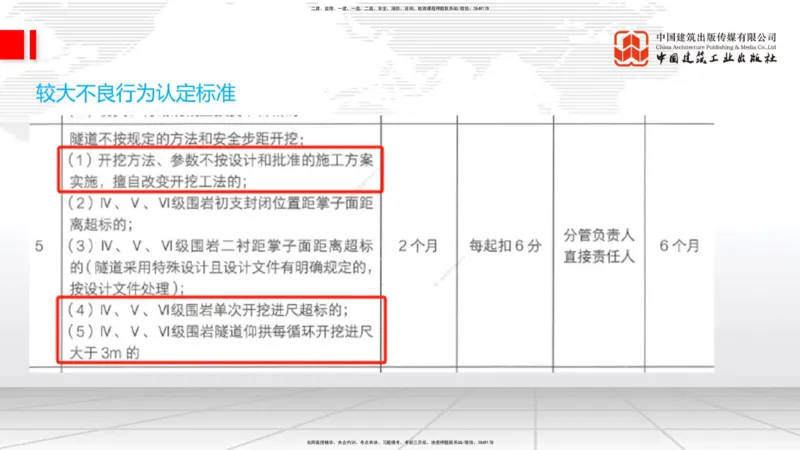Click the English text China Architecture Publishing & Media
Screen dimensions: 800x450
716,47
